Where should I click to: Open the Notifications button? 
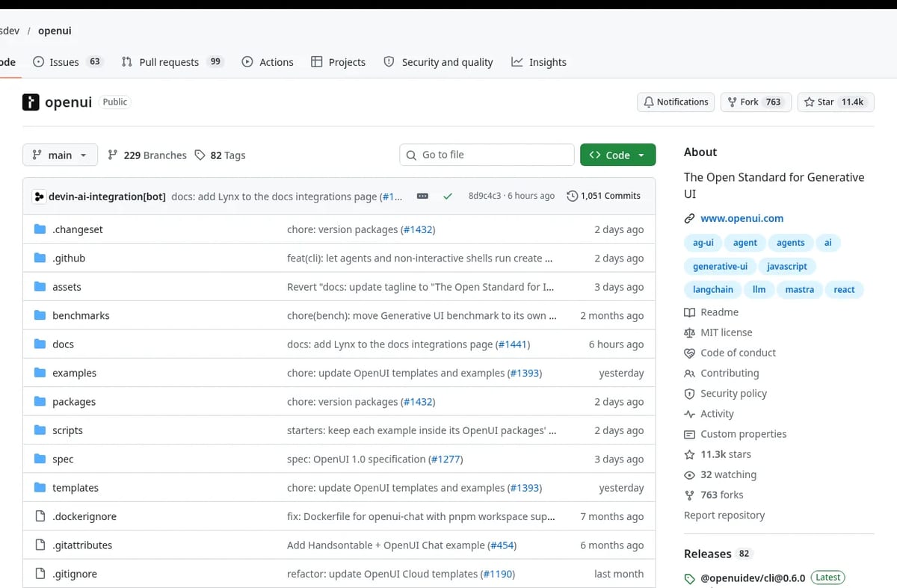click(x=676, y=102)
